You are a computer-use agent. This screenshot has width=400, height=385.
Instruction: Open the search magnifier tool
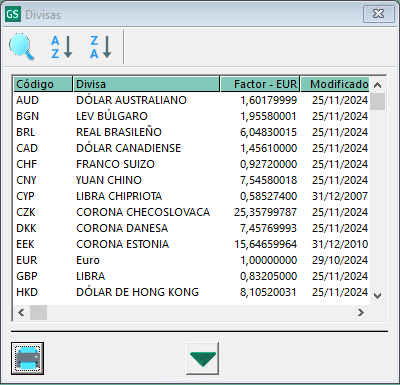pyautogui.click(x=22, y=47)
